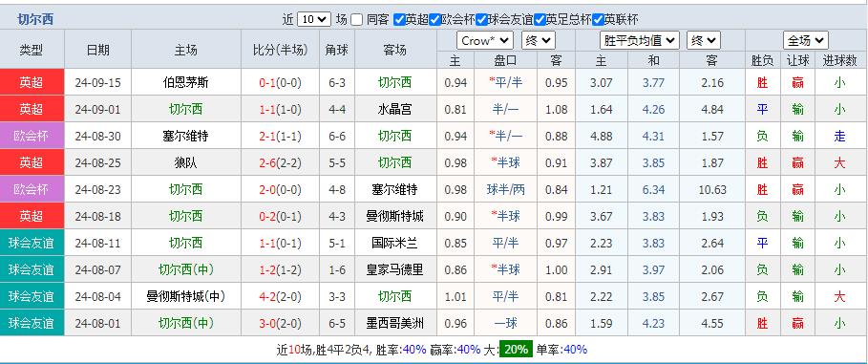This screenshot has height=364, width=868.
Task: Select the 欧会杯 tag on 24-08-30 row
Action: point(32,137)
